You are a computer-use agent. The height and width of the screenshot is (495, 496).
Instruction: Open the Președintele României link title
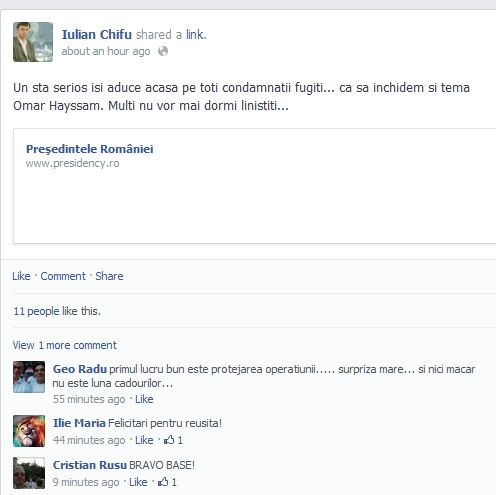(90, 149)
